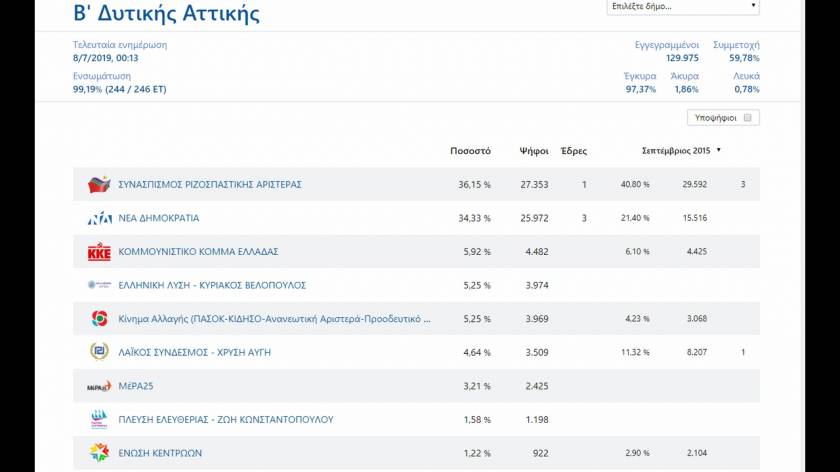Click the Έδρες column header

tap(574, 151)
